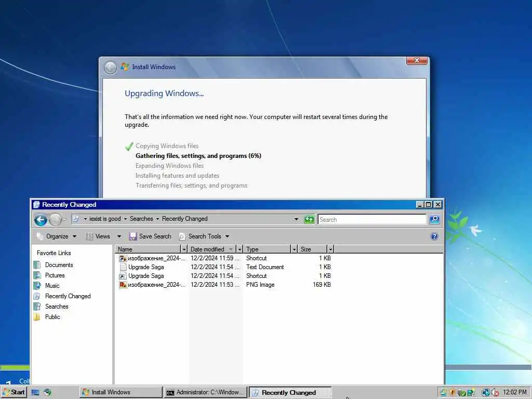Click the taskbar clock showing 12:02 PM

[515, 392]
